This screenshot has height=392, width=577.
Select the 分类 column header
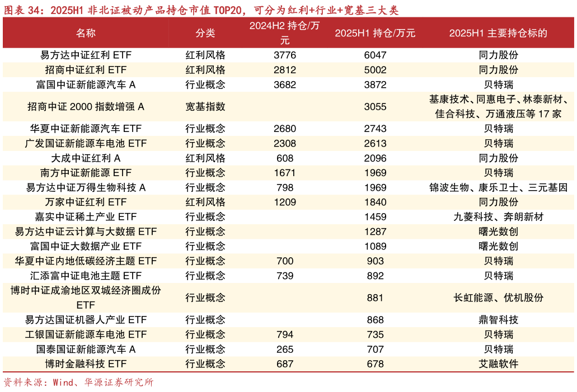click(207, 33)
